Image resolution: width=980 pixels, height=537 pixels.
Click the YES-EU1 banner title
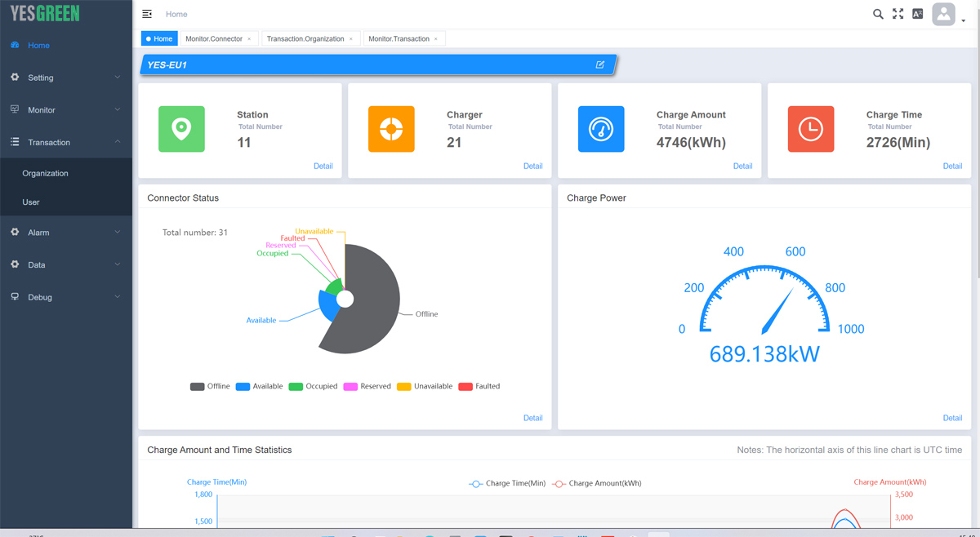pos(167,64)
